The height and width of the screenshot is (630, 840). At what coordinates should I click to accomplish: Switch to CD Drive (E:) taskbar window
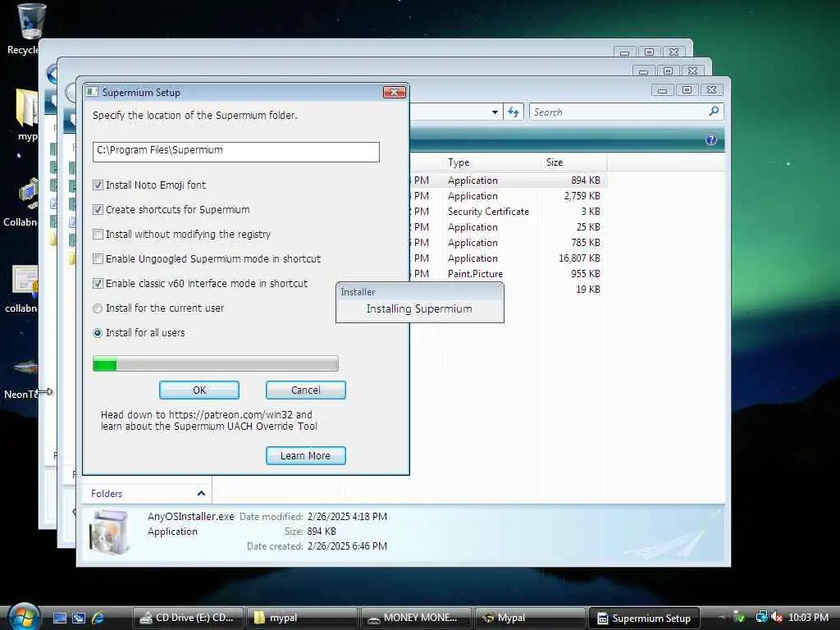point(188,618)
